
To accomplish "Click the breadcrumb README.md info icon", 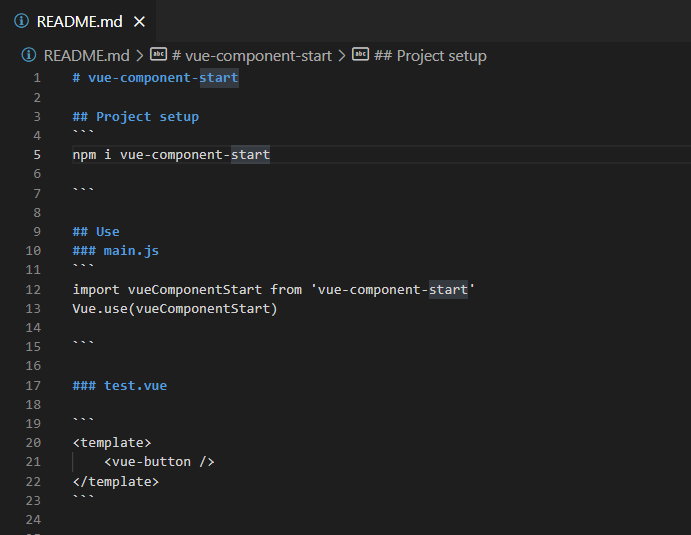I will pos(29,55).
